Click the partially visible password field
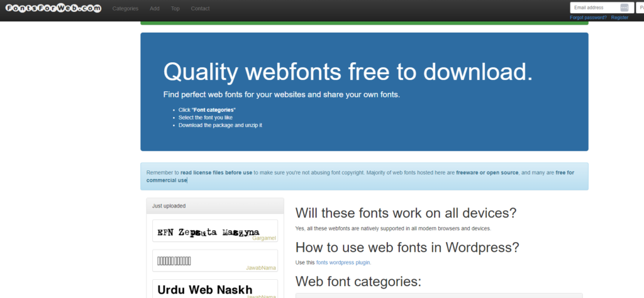 (640, 8)
